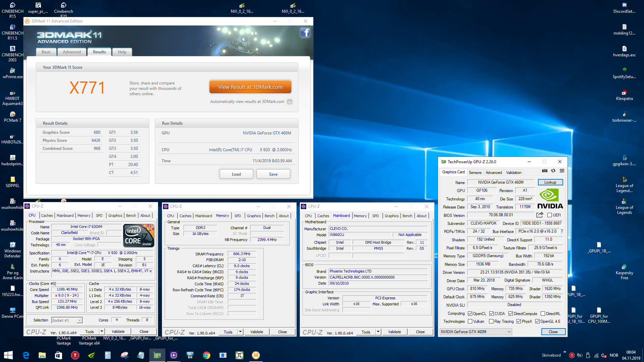Launch Microsoft Edge from the taskbar

coord(26,355)
